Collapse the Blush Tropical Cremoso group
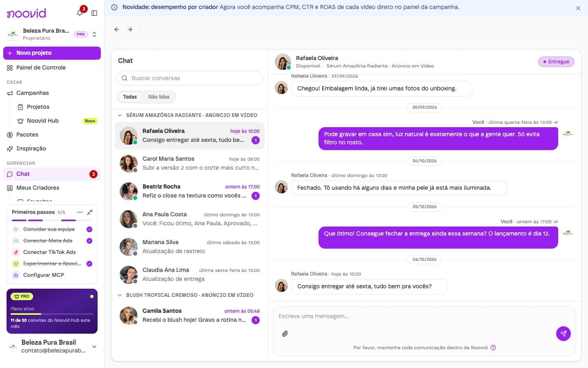This screenshot has height=368, width=588. coord(120,295)
